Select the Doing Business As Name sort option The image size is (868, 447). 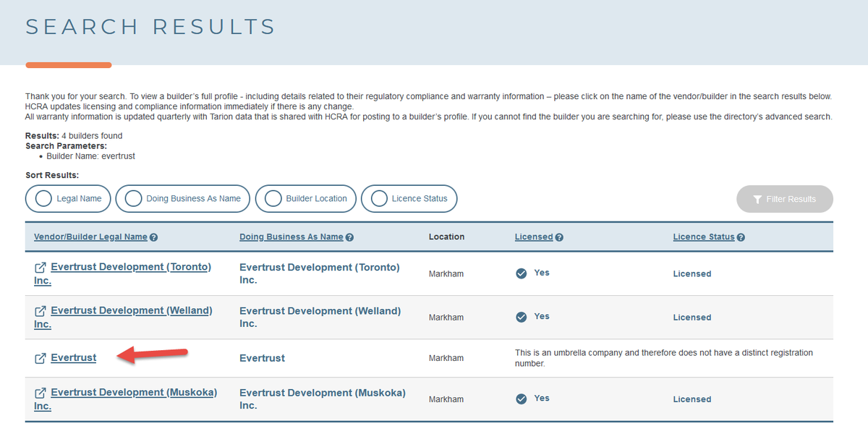point(183,198)
